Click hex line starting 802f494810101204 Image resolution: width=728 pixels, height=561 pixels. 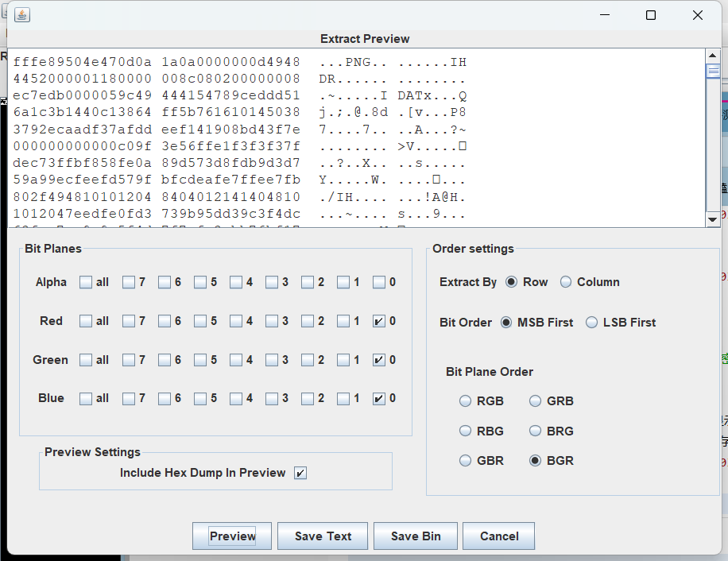click(238, 197)
